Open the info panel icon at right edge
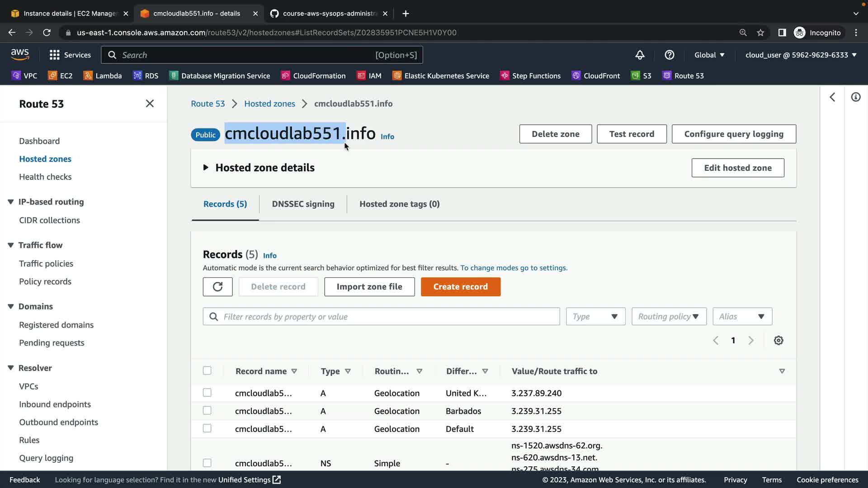Screen dimensions: 868x488 [x=855, y=97]
